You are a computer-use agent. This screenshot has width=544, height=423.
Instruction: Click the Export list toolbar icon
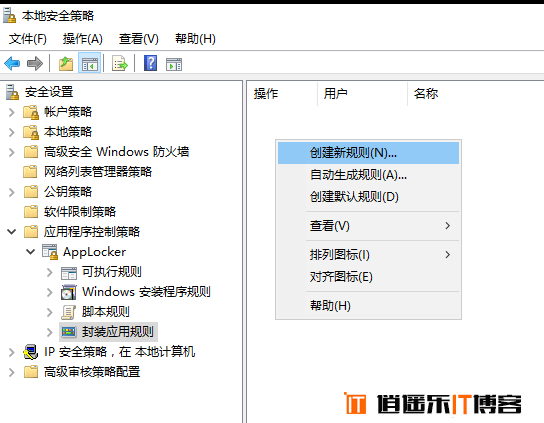click(x=120, y=64)
